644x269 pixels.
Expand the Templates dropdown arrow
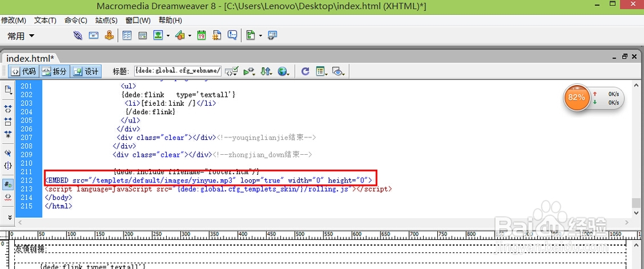(260, 36)
